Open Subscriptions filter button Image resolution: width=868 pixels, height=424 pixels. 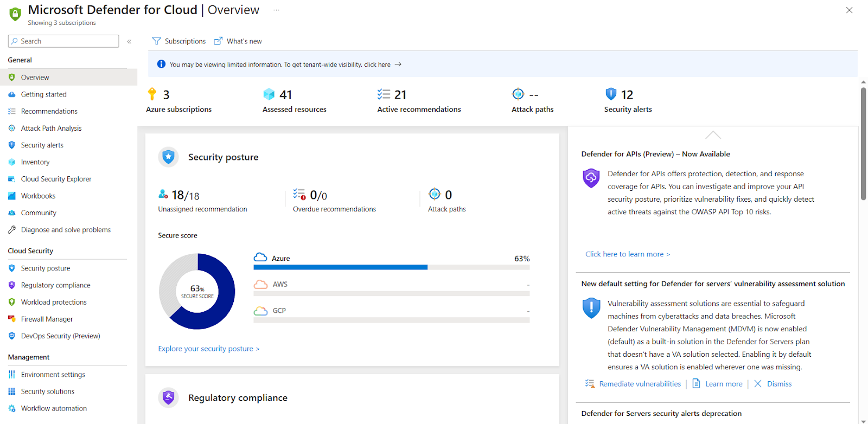(179, 41)
